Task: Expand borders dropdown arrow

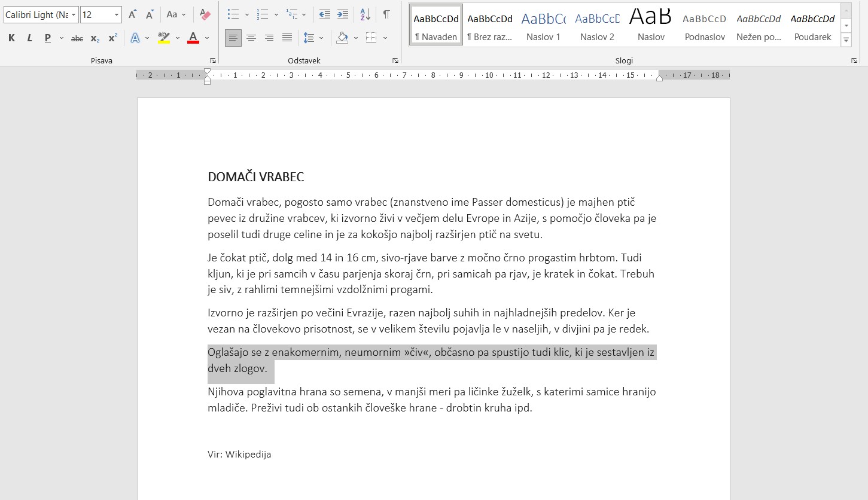Action: coord(385,38)
